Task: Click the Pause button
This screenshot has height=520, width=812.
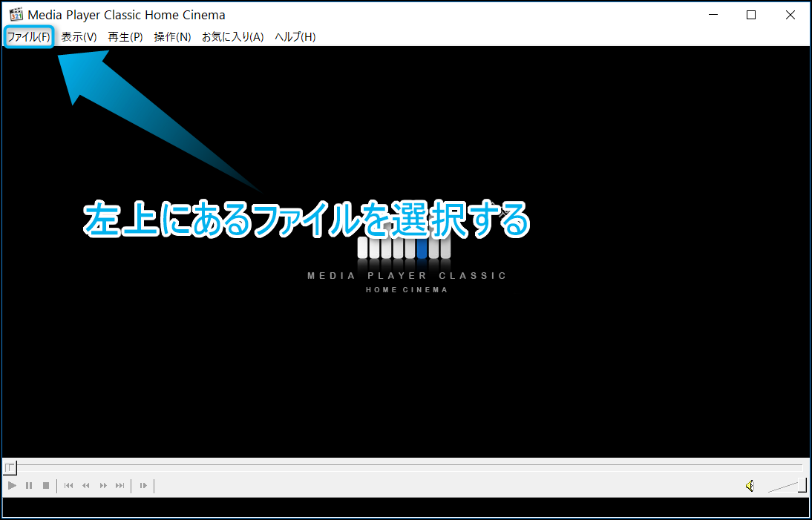Action: click(29, 486)
